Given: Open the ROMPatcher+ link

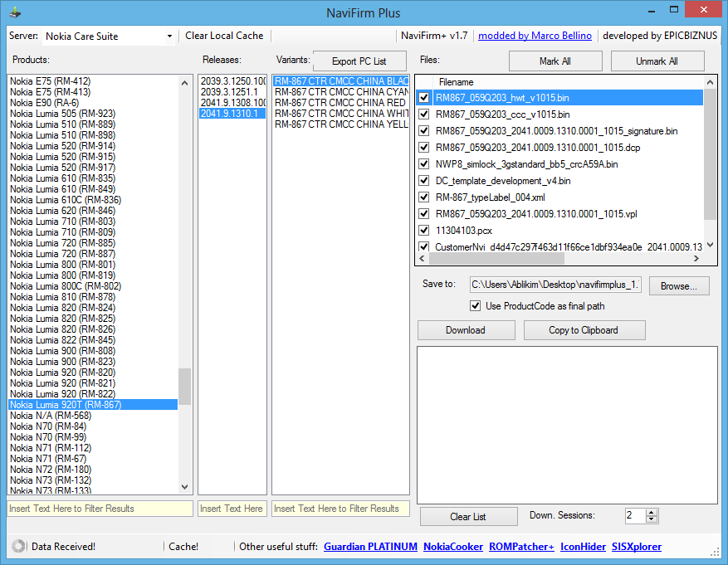Looking at the screenshot, I should tap(521, 547).
